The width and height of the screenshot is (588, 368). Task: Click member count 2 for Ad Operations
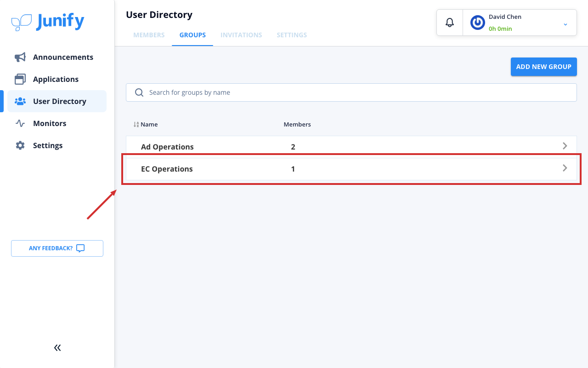pos(293,147)
